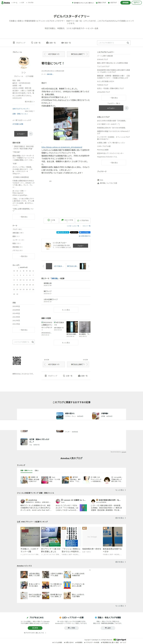
Task: Click もっと見る under 同じテーマ articles
Action: click(66, 310)
